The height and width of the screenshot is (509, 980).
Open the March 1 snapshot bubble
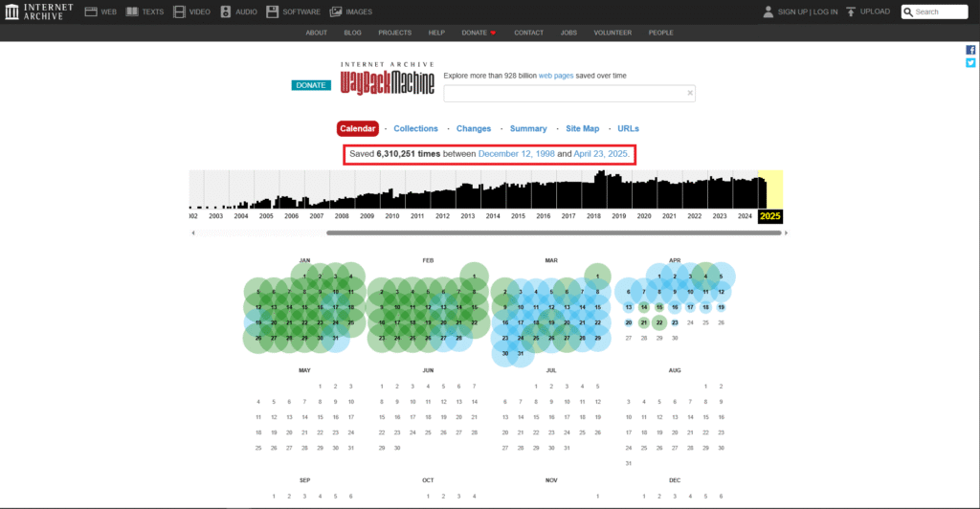[597, 277]
